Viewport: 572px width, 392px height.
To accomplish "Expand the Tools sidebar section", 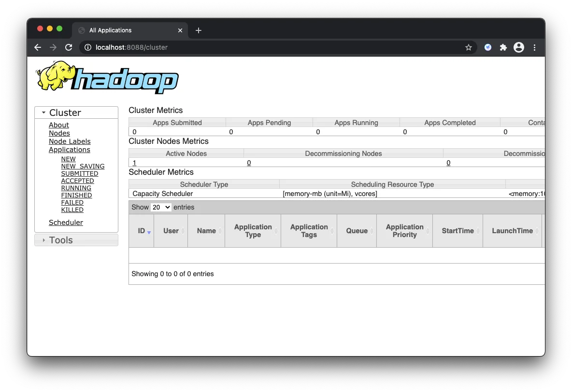I will point(61,240).
